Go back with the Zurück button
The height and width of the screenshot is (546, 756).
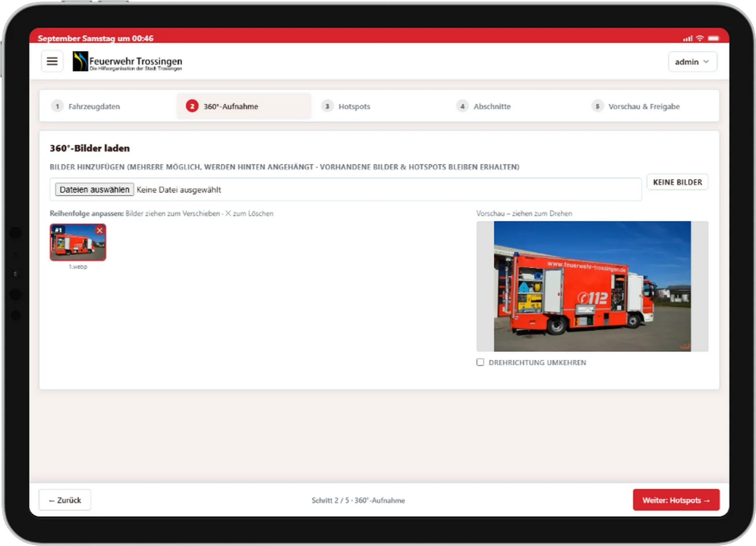pos(65,500)
